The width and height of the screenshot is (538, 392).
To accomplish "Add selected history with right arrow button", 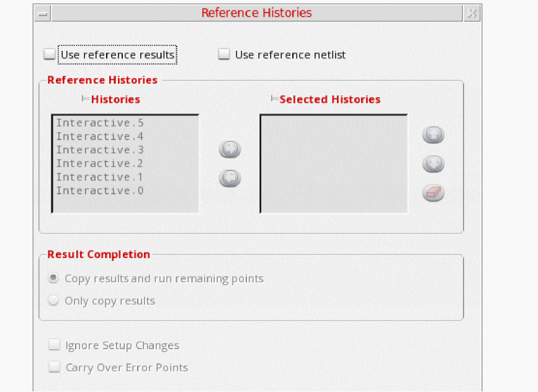I will [x=230, y=149].
